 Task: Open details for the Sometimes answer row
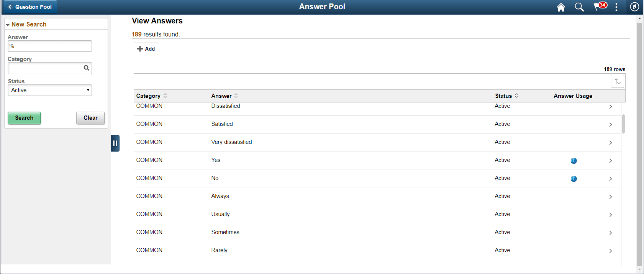(x=611, y=233)
